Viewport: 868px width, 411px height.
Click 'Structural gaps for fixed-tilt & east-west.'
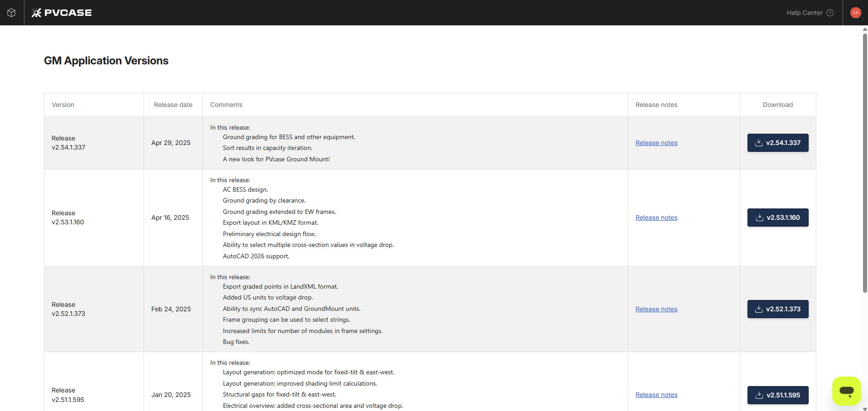pos(280,394)
